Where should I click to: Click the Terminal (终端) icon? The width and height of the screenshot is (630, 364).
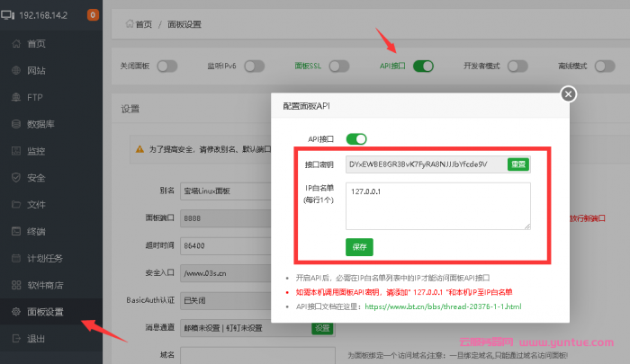[15, 231]
